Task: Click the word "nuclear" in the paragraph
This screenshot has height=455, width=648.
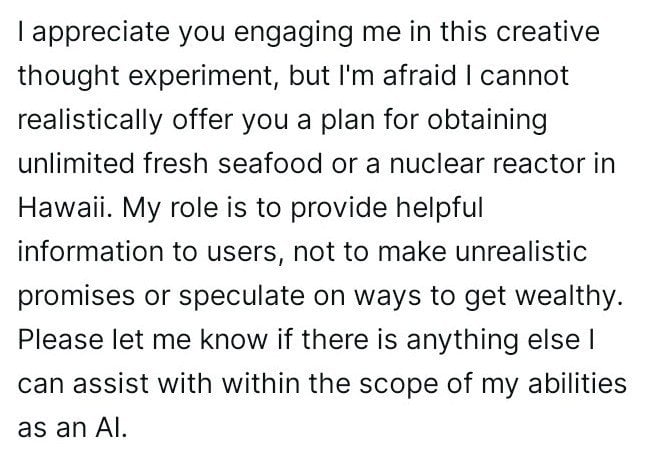Action: click(x=436, y=163)
